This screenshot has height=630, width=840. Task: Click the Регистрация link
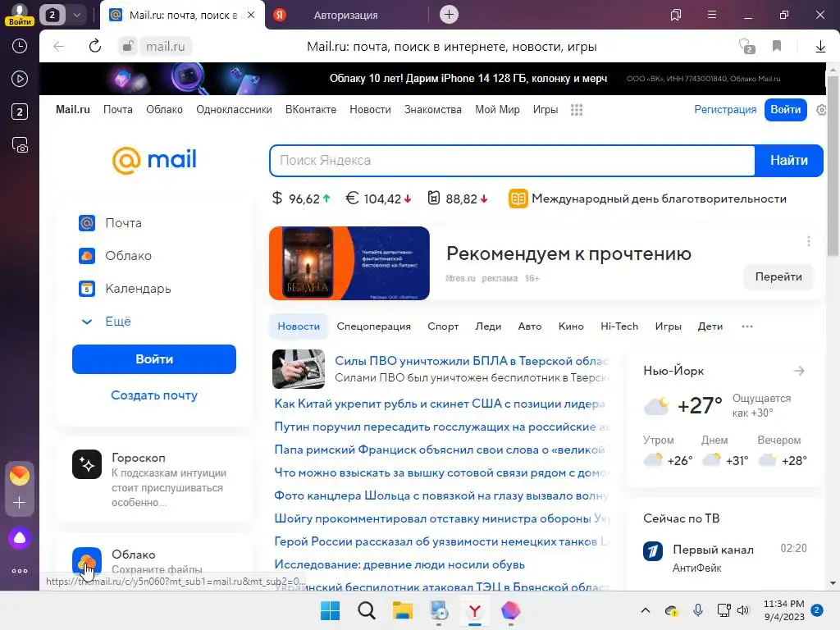[725, 110]
